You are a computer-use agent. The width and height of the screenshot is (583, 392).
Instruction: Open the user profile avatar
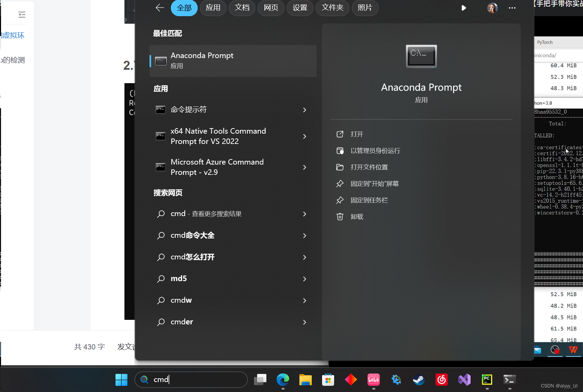tap(492, 8)
